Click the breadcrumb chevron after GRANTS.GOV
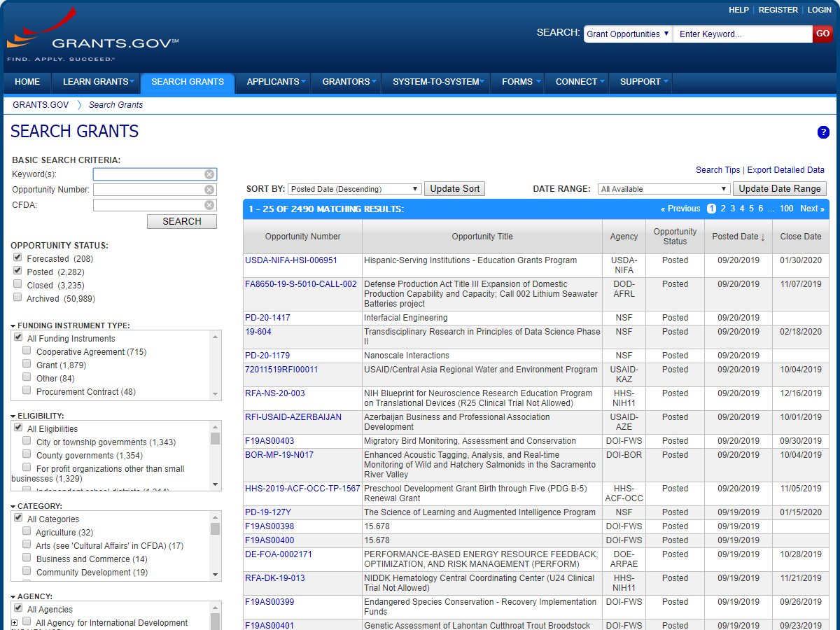This screenshot has height=630, width=840. point(79,105)
